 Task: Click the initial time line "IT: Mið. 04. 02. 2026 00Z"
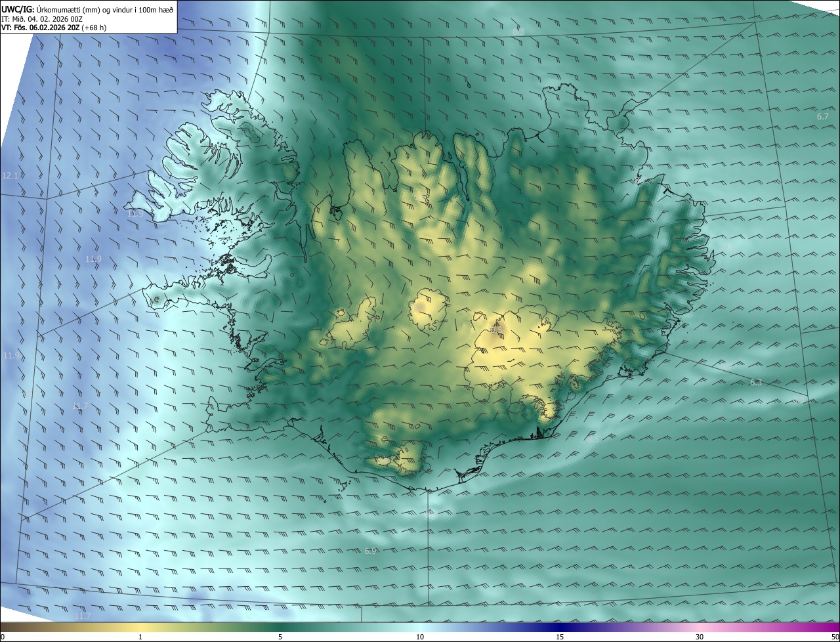(42, 19)
